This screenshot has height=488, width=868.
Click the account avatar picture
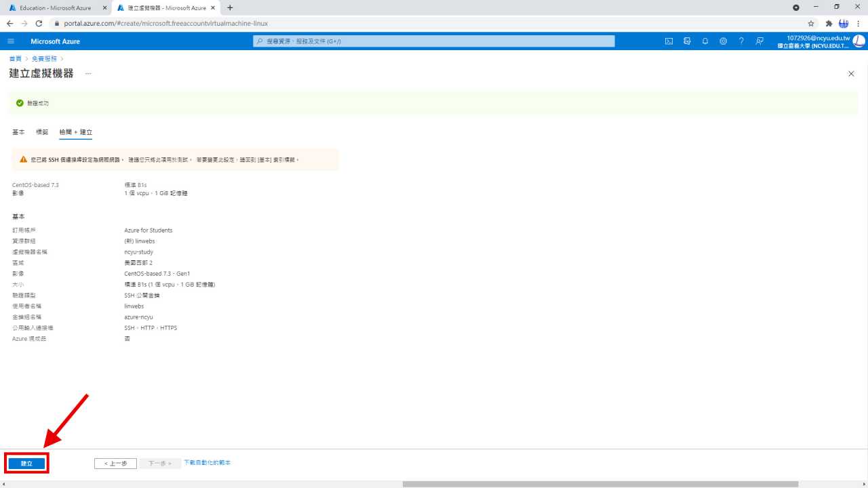click(859, 41)
